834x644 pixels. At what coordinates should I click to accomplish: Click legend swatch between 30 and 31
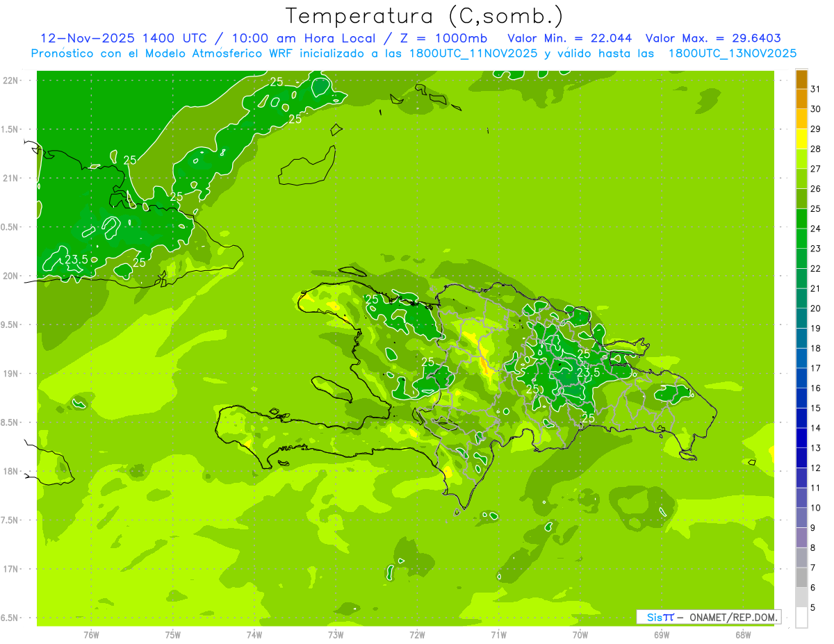coord(801,99)
